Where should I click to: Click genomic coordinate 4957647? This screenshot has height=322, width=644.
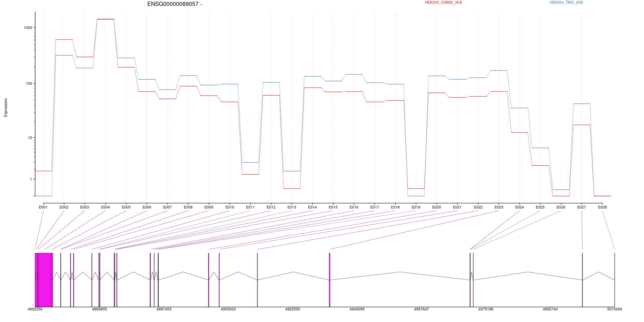click(x=421, y=309)
